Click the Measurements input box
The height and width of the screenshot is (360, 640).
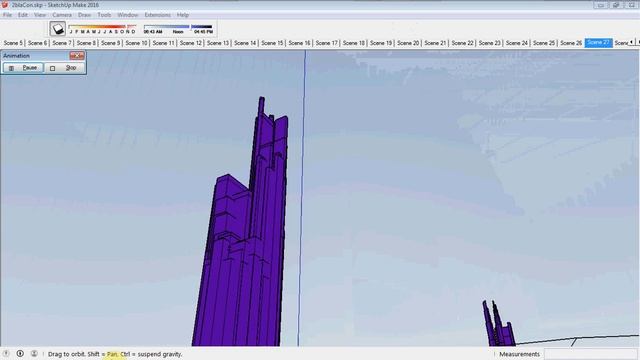click(x=591, y=354)
